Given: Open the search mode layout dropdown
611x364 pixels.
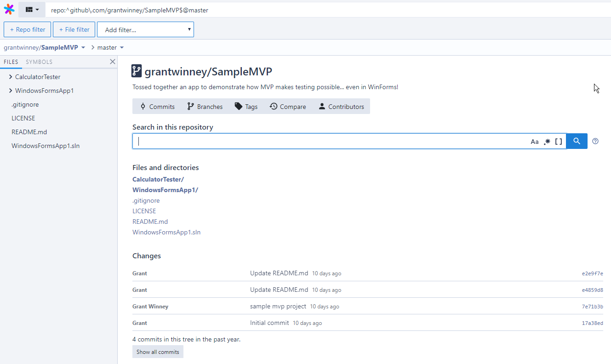Looking at the screenshot, I should (32, 10).
